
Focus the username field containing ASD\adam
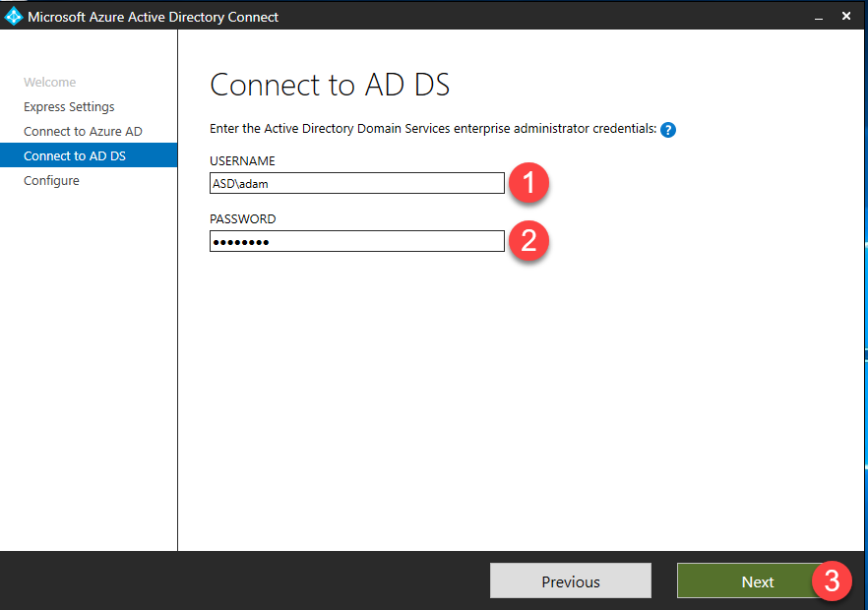coord(356,183)
